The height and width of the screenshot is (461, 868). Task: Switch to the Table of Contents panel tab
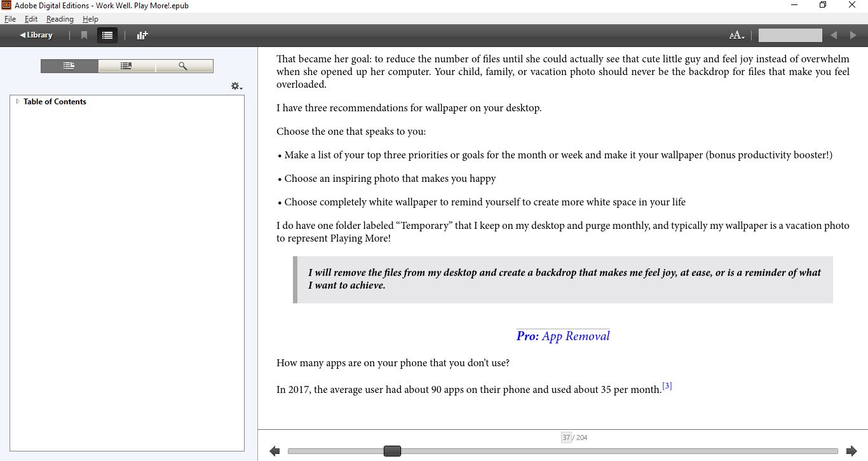tap(69, 66)
